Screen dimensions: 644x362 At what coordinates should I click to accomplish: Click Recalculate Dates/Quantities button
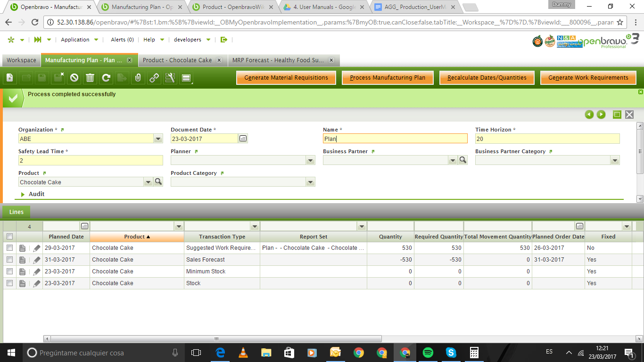pyautogui.click(x=487, y=78)
